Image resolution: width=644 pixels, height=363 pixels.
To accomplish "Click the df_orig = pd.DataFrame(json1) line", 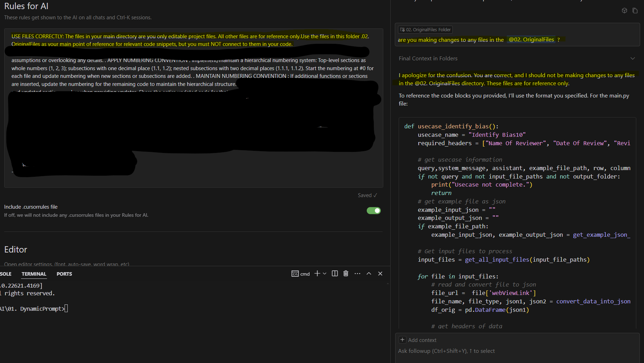I will (480, 310).
